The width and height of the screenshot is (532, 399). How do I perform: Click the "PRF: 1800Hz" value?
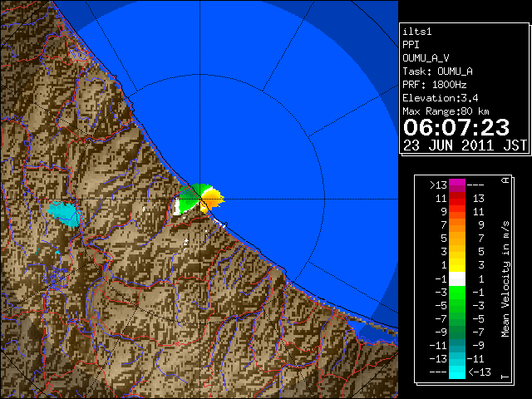coord(435,85)
